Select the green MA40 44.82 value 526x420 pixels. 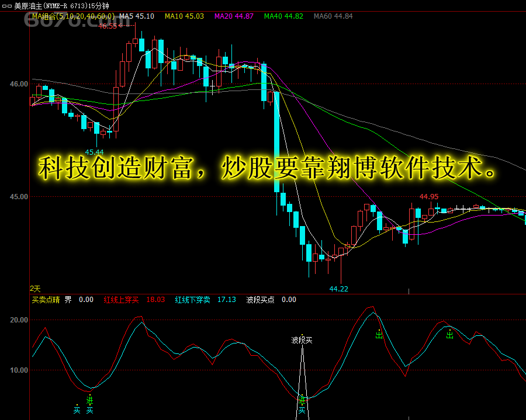(x=283, y=16)
